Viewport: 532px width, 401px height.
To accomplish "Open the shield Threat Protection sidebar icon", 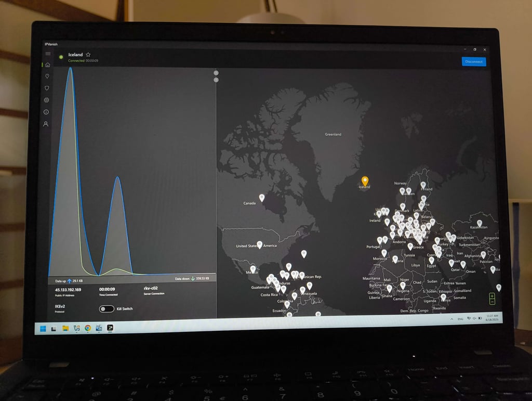I will [47, 88].
